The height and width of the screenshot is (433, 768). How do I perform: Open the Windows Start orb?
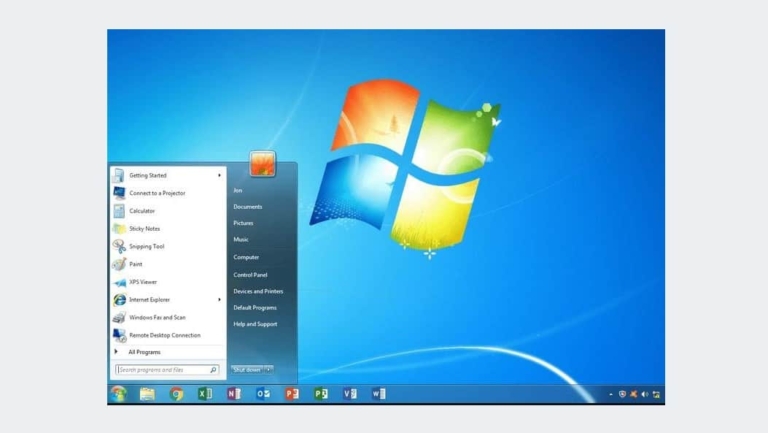(118, 394)
